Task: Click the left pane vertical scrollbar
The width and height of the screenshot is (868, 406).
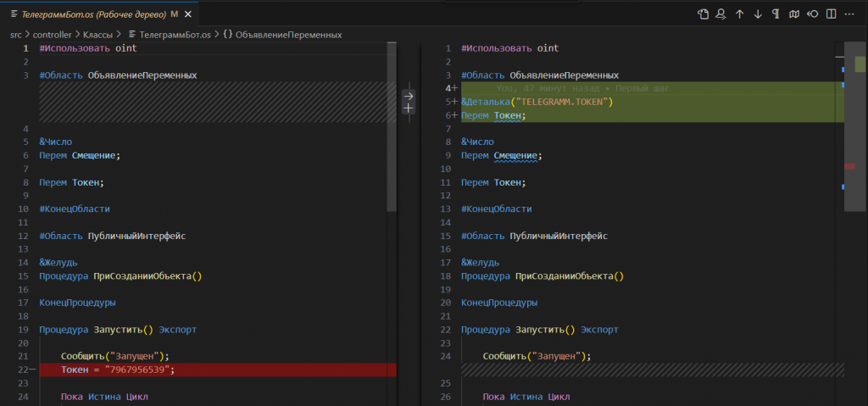Action: (392, 127)
